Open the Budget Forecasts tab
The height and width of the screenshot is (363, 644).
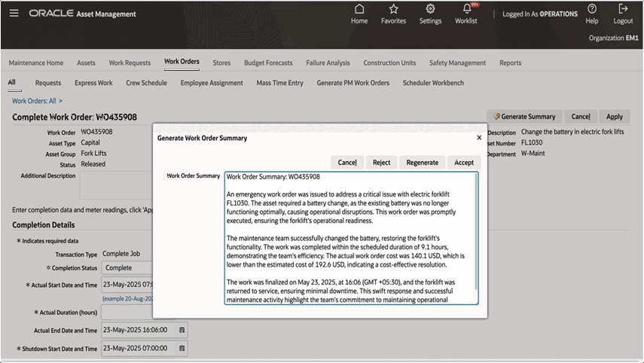pos(268,63)
